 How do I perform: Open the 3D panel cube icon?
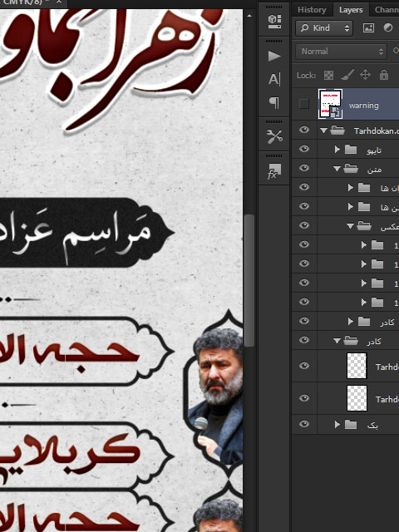pos(274,21)
